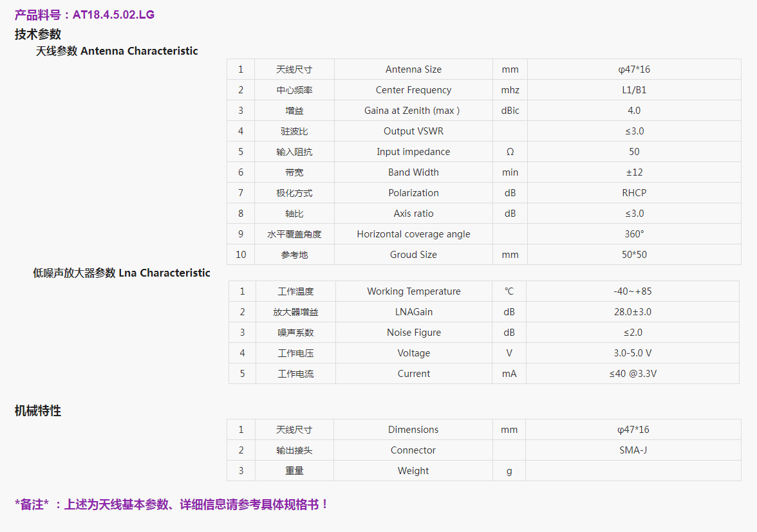Select the 技术参数 section heading
Viewport: 757px width, 532px height.
tap(37, 34)
